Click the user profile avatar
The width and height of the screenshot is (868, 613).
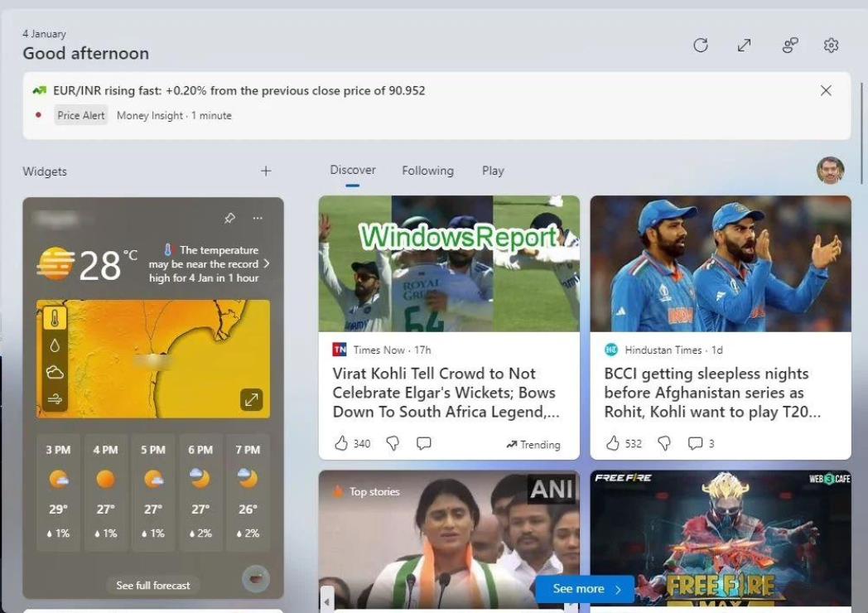point(831,171)
